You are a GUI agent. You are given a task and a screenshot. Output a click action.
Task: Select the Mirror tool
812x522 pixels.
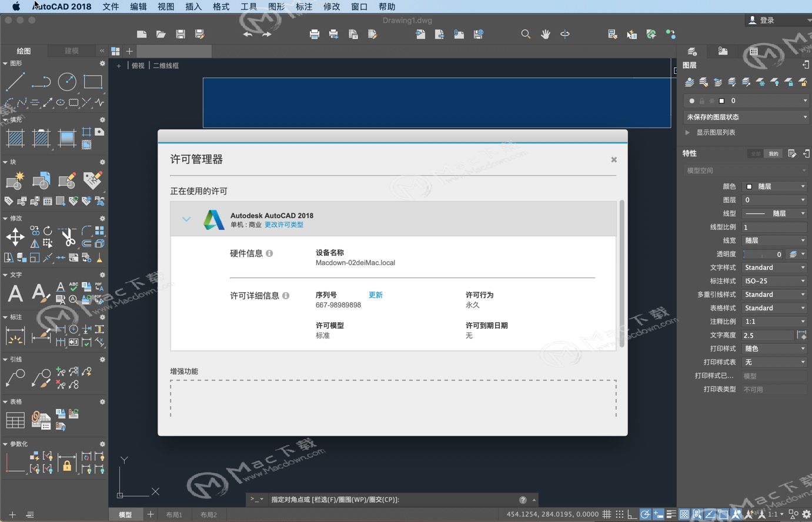[x=35, y=243]
